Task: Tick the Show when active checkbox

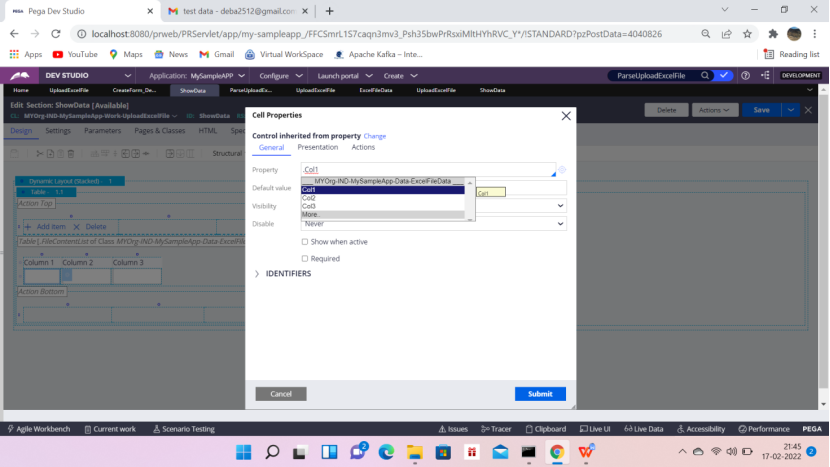Action: click(x=305, y=242)
